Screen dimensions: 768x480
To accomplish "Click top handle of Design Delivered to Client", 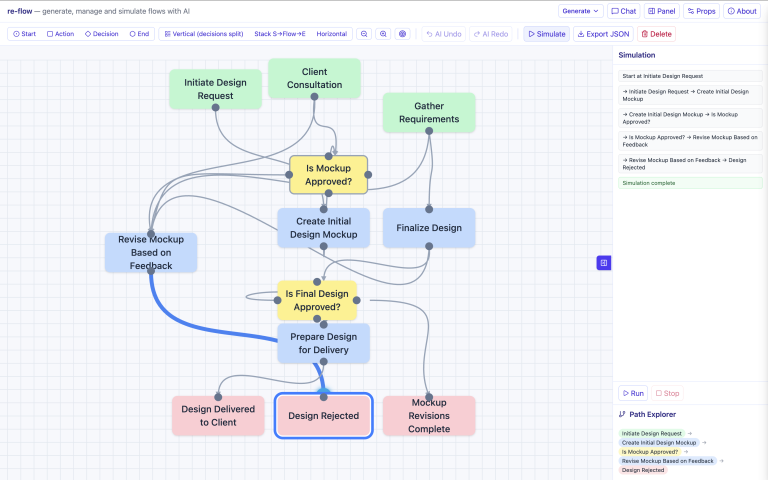I will [218, 397].
